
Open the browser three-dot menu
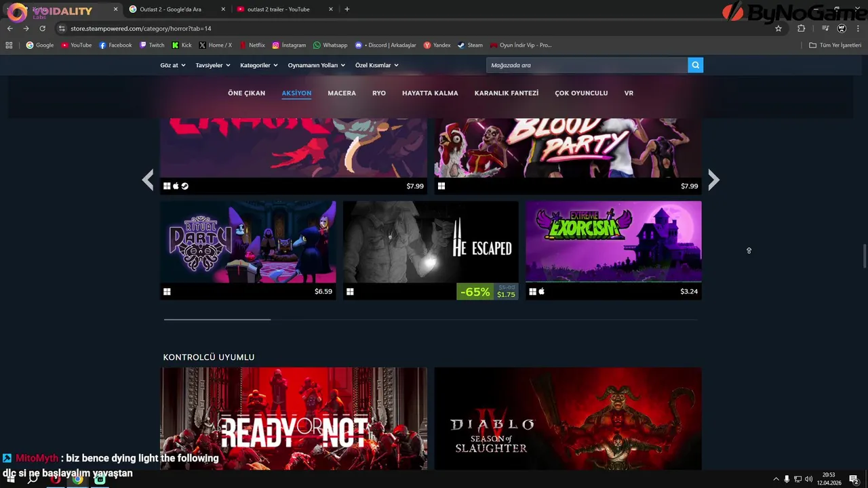click(858, 28)
